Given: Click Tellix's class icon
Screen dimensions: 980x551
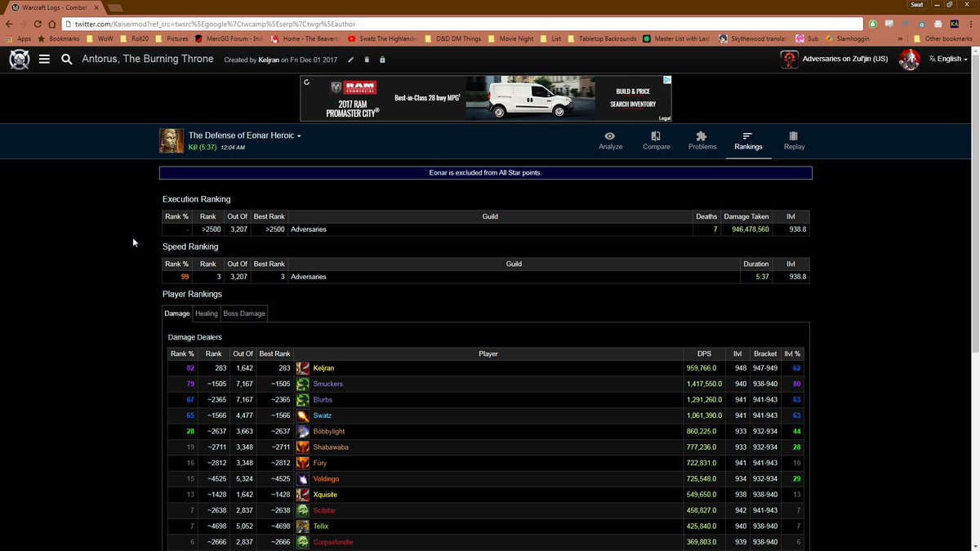Looking at the screenshot, I should tap(303, 527).
